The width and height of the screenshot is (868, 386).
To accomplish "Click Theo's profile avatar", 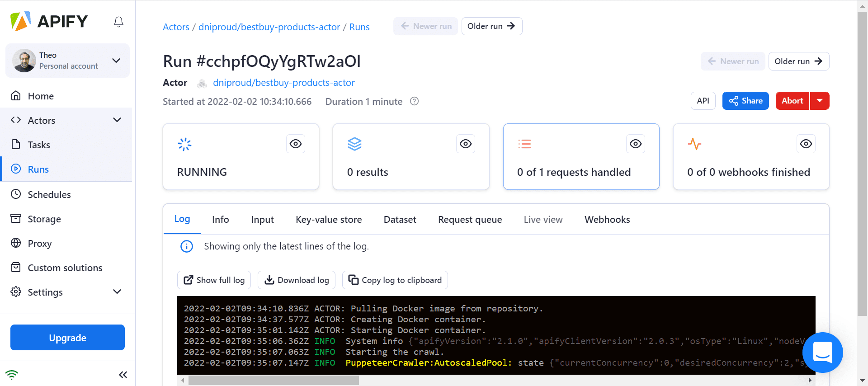I will click(24, 61).
